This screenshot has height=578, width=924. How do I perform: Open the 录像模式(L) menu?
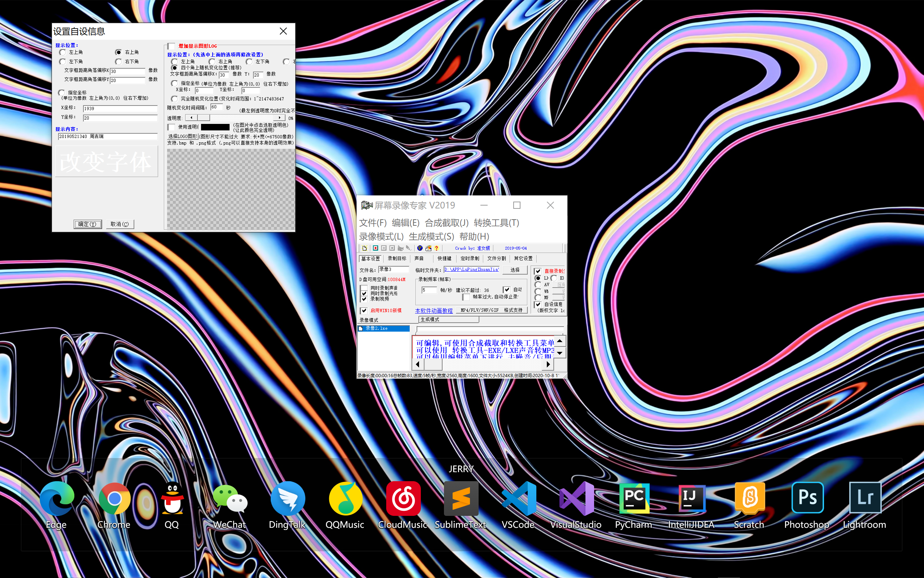pos(382,237)
